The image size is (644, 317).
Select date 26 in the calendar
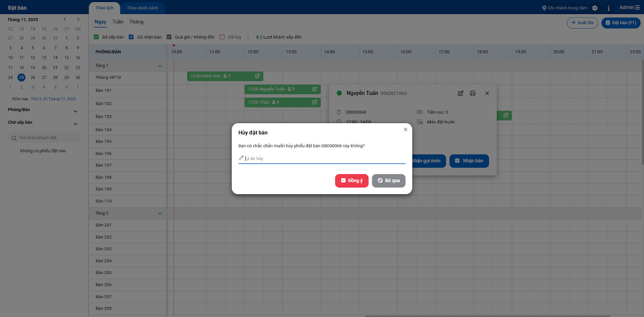[x=33, y=77]
